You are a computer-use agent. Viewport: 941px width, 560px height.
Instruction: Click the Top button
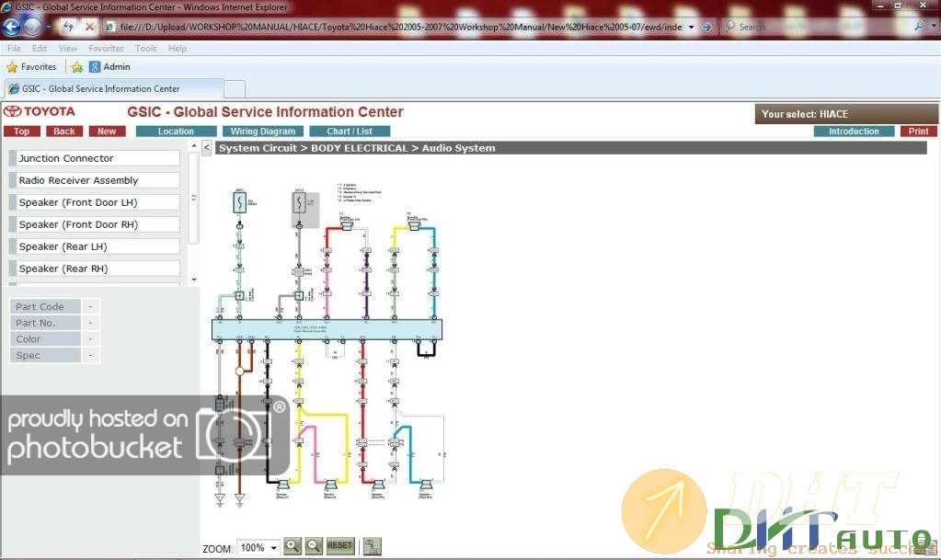[21, 131]
